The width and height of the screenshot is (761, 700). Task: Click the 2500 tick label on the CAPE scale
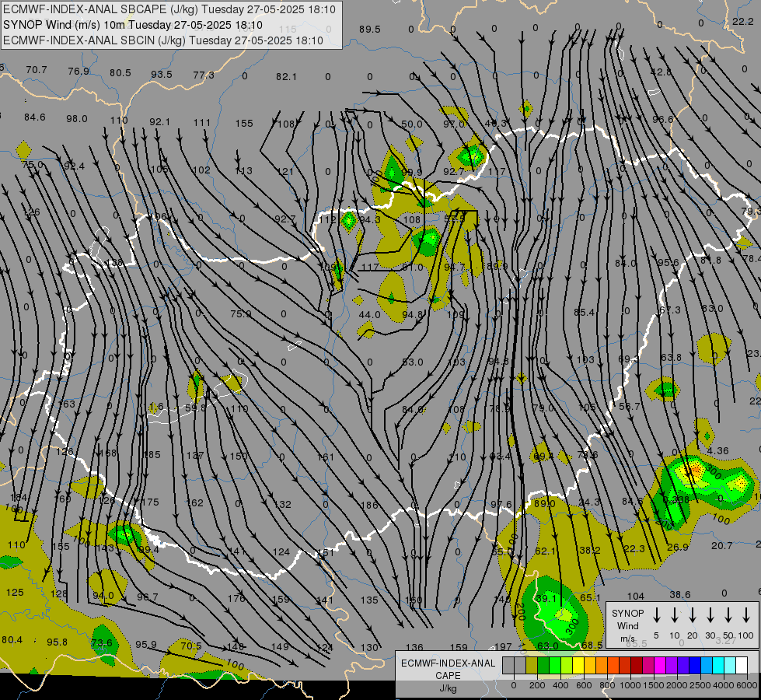700,685
